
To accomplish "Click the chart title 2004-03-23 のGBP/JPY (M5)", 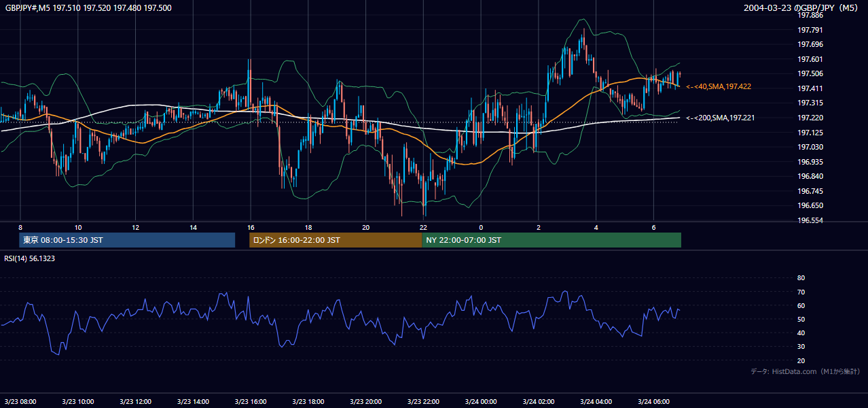I will coord(801,7).
